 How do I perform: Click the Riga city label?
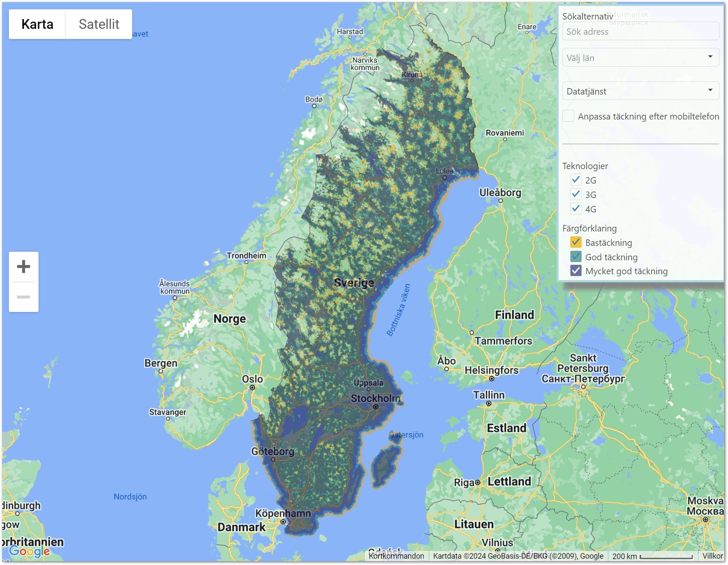(x=464, y=483)
